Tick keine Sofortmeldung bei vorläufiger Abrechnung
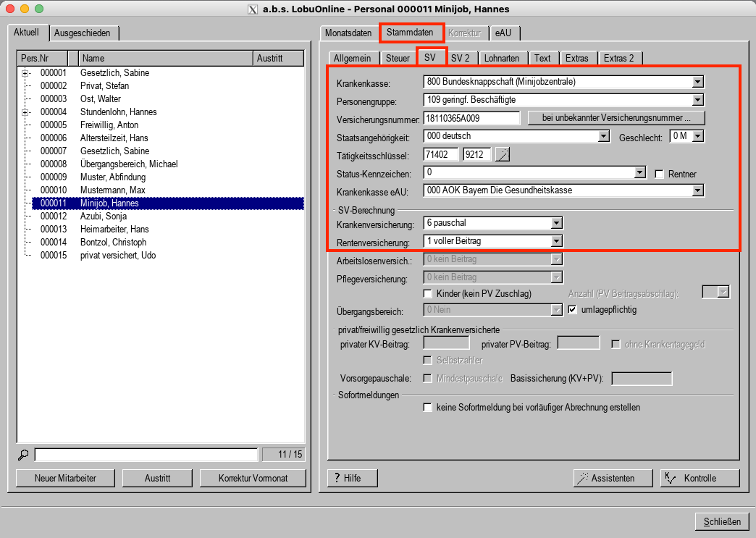756x538 pixels. 428,408
